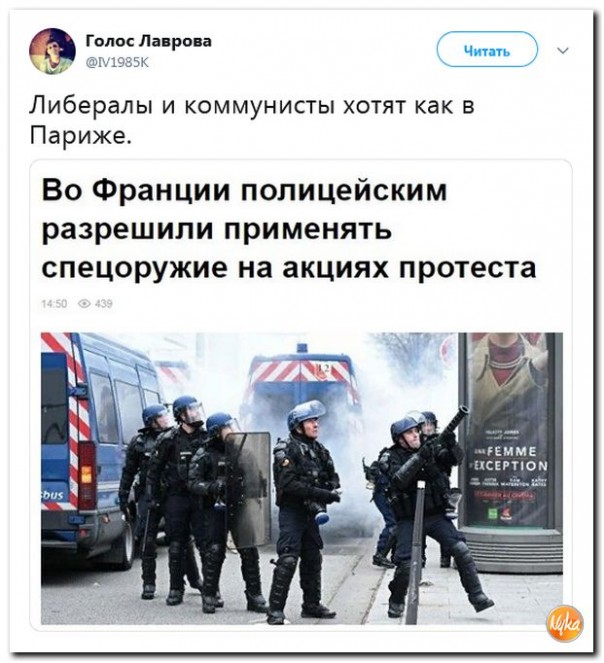The width and height of the screenshot is (604, 663).
Task: Click the orange watermark logo on the photo
Action: (x=566, y=623)
